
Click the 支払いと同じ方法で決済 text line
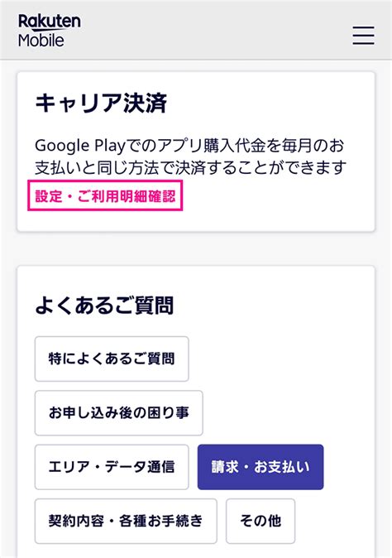pos(190,167)
